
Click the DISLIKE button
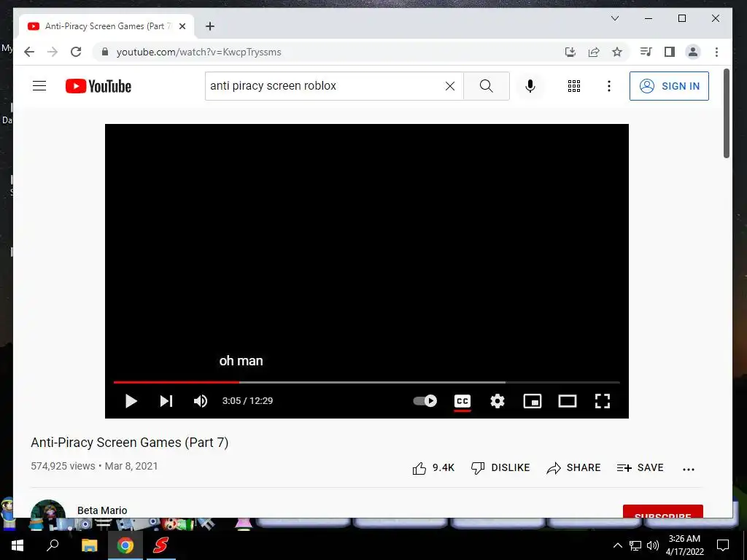click(500, 468)
